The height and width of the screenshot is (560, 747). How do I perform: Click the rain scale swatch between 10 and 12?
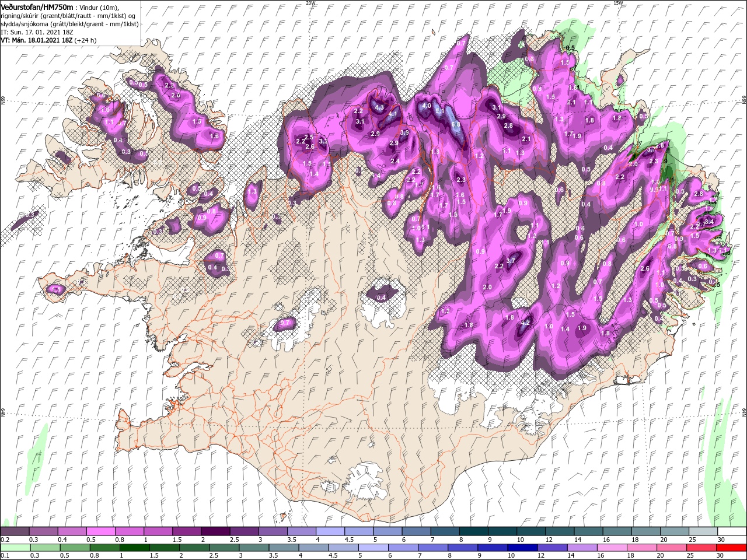click(522, 548)
